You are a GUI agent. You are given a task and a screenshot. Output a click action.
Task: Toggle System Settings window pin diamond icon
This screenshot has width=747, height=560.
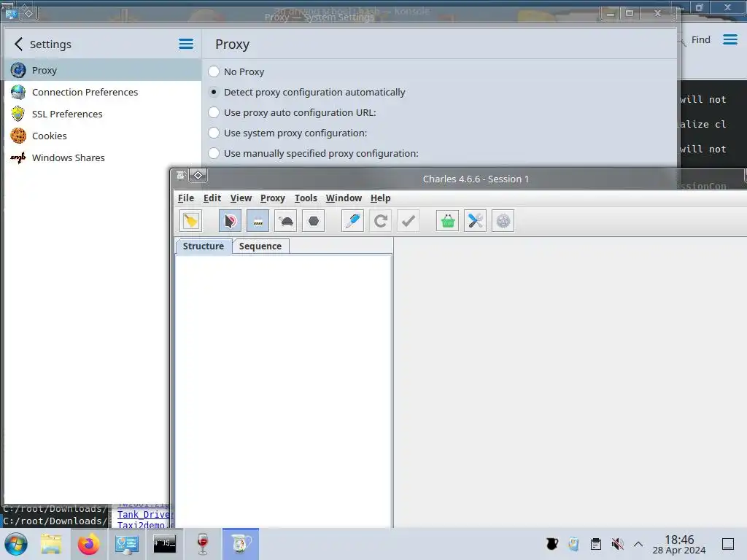click(28, 13)
